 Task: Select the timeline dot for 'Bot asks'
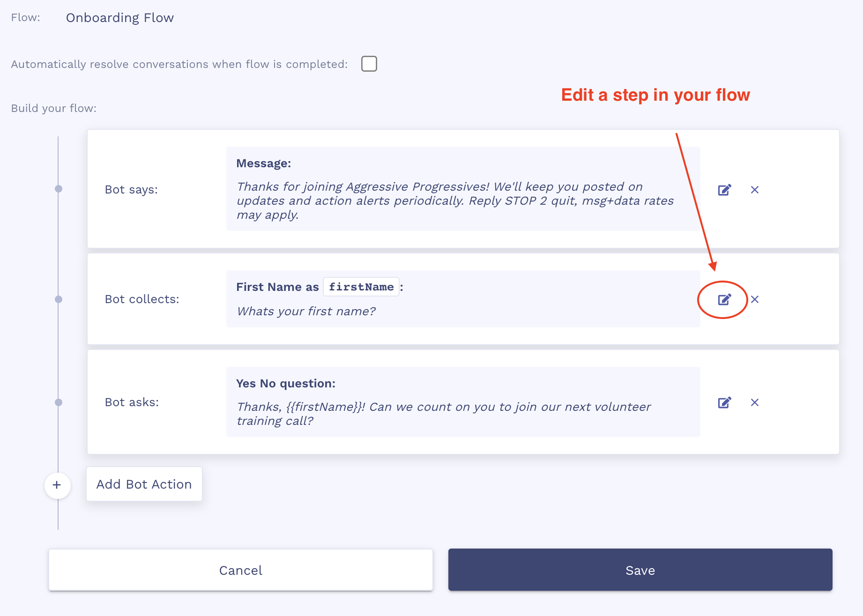pyautogui.click(x=59, y=402)
